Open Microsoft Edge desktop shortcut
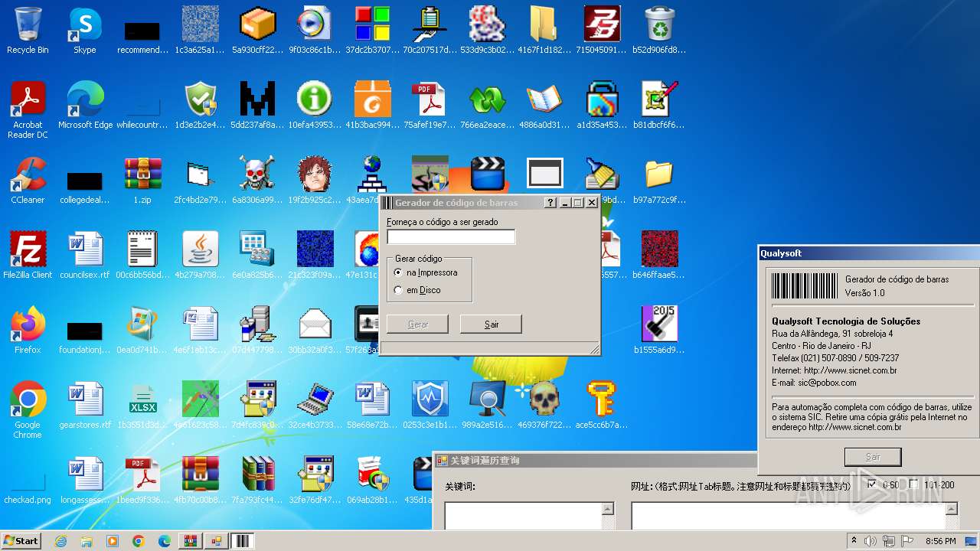Viewport: 980px width, 551px height. (x=85, y=106)
